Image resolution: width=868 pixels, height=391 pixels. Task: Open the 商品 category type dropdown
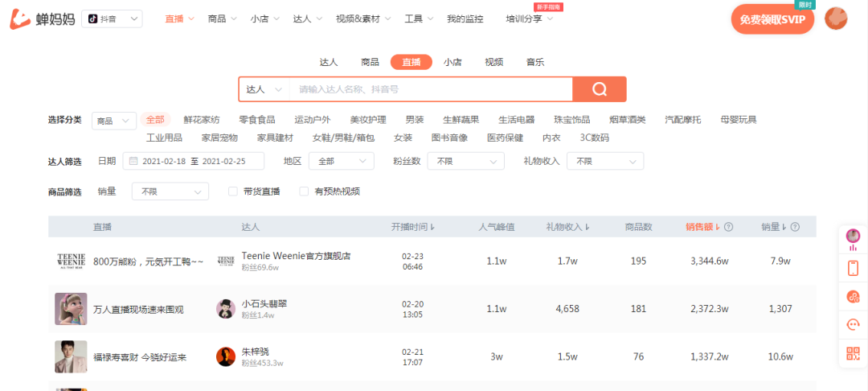[114, 121]
